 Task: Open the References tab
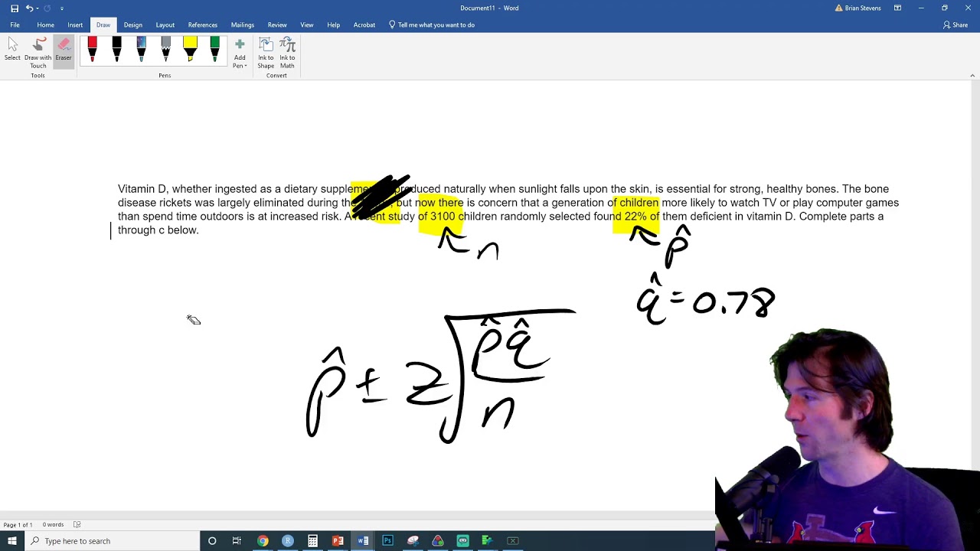click(203, 25)
